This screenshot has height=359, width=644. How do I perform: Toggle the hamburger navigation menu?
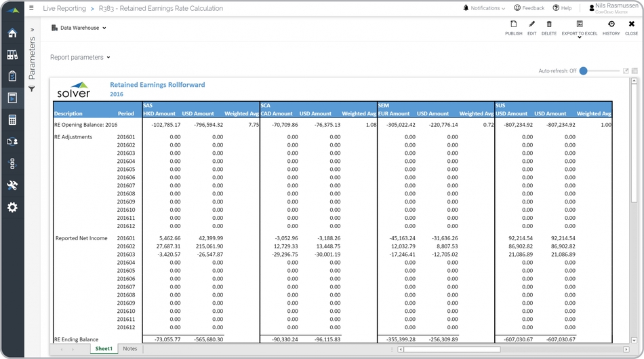click(31, 8)
